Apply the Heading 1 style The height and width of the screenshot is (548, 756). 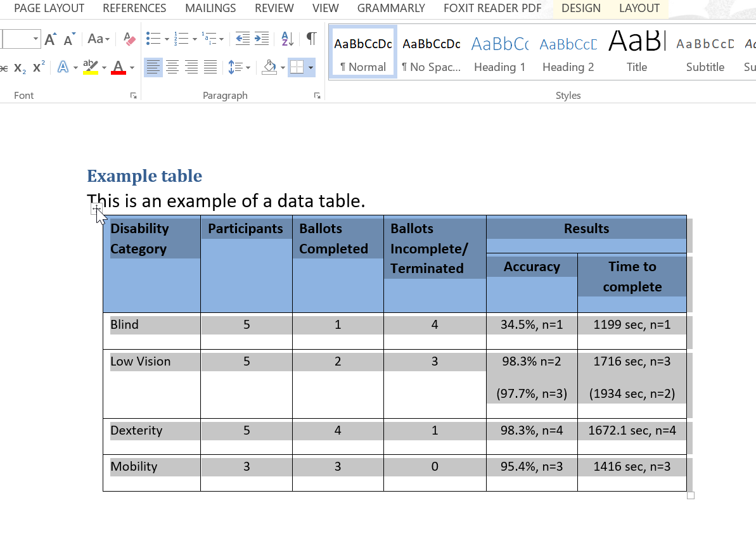tap(499, 51)
